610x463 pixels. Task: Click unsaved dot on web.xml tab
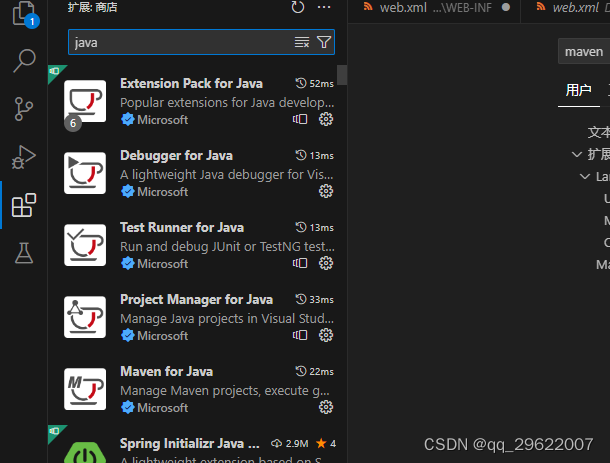tap(506, 7)
